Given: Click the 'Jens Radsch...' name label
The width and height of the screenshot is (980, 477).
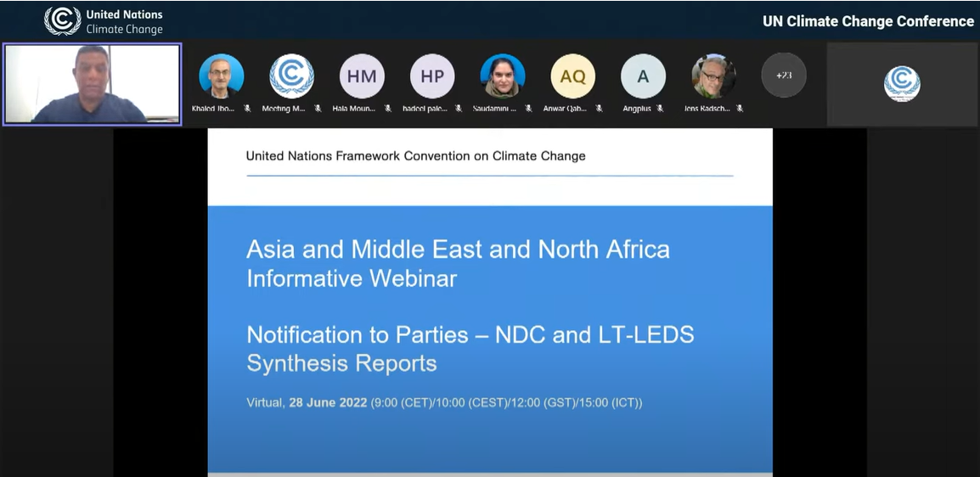Looking at the screenshot, I should point(707,109).
